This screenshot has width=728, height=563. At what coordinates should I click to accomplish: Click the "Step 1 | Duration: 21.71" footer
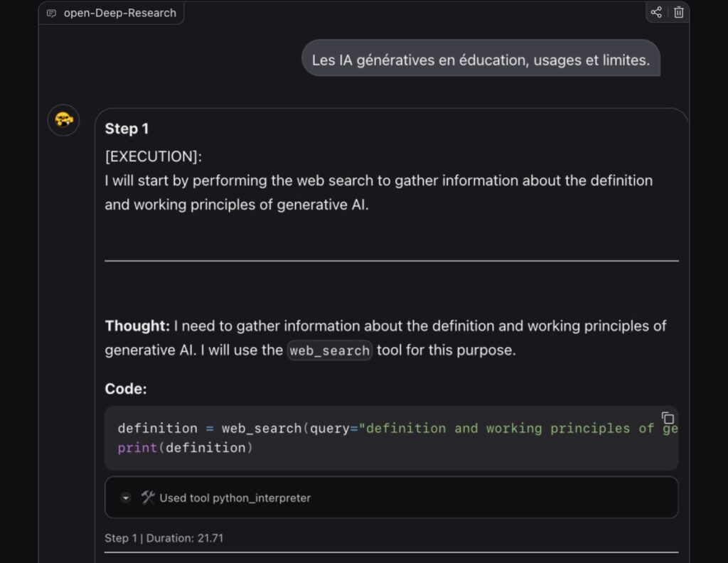click(x=164, y=538)
